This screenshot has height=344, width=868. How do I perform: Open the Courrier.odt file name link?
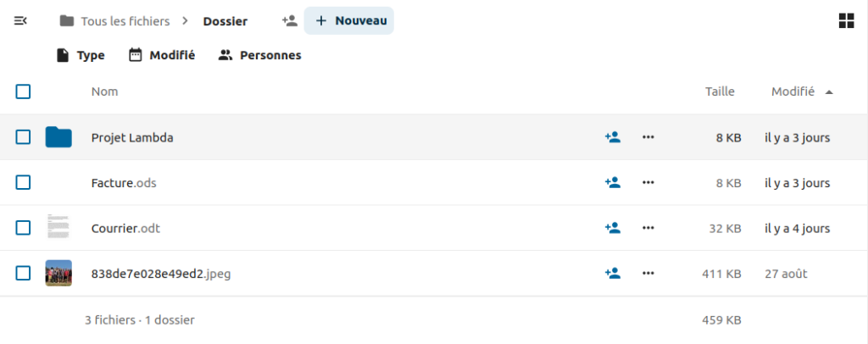pyautogui.click(x=125, y=228)
